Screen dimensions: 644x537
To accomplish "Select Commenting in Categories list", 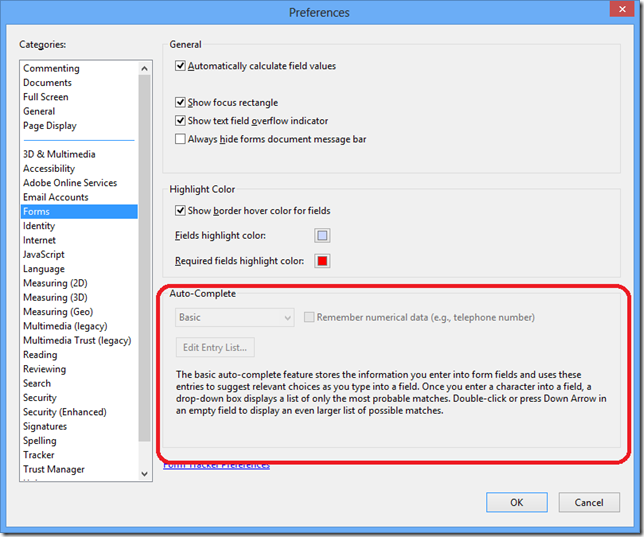I will click(x=51, y=68).
